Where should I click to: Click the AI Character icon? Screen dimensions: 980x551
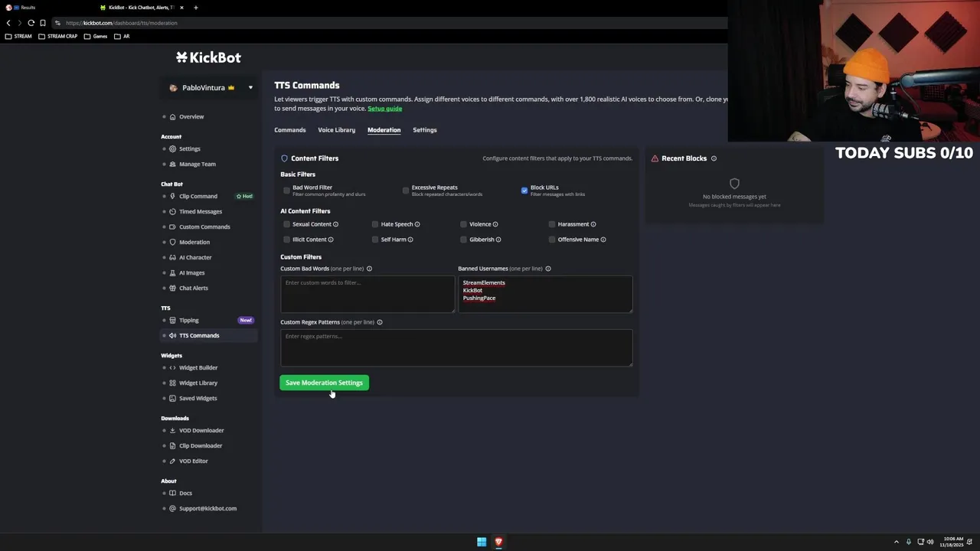pos(172,258)
